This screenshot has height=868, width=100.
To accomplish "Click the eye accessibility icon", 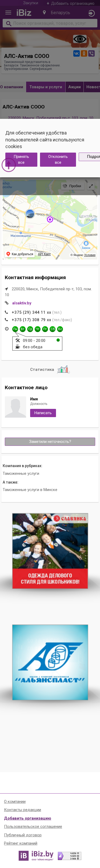I will click(80, 39).
